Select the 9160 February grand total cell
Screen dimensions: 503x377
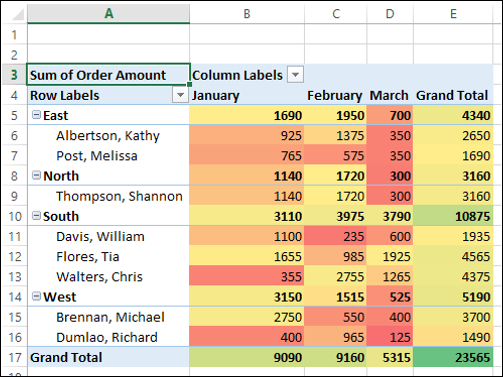pos(335,357)
